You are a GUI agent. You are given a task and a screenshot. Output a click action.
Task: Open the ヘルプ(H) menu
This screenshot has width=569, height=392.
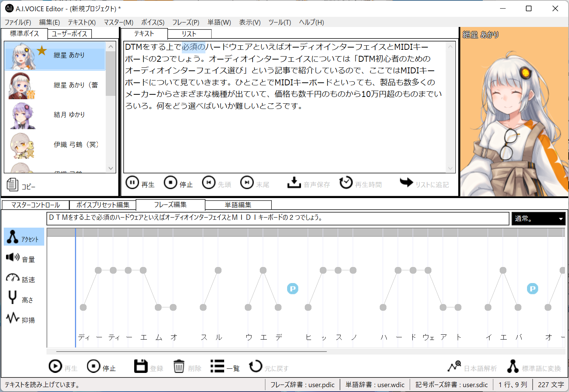(311, 22)
